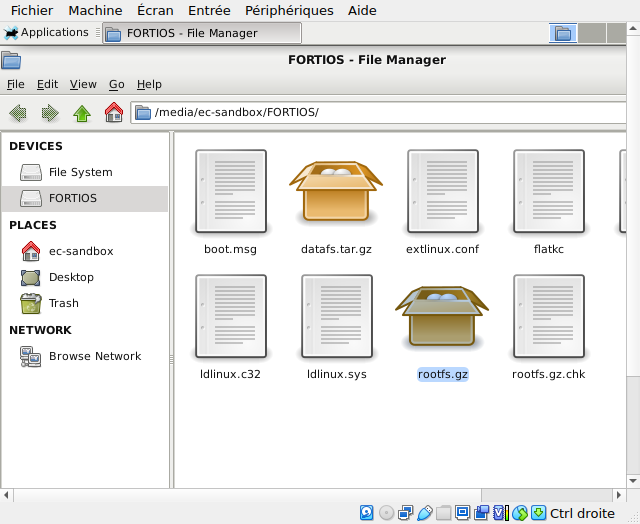Click the VirtualBox optical disc status icon
Screen dimensions: 640x524
pos(386,513)
